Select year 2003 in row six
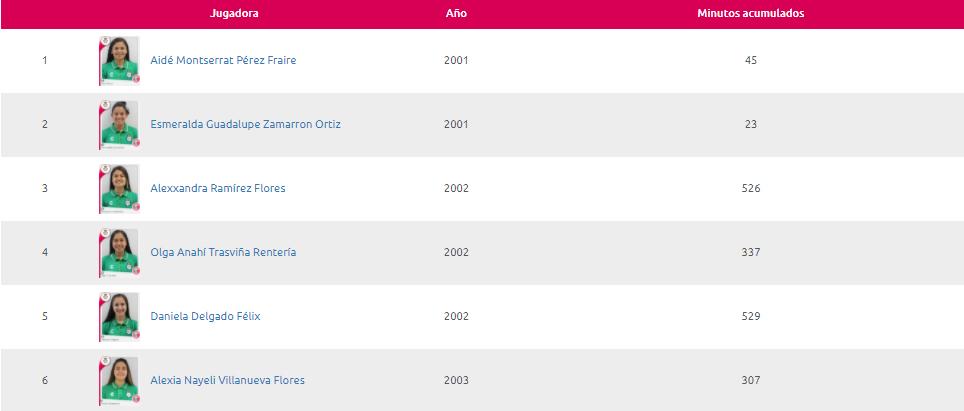The image size is (964, 411). point(456,380)
